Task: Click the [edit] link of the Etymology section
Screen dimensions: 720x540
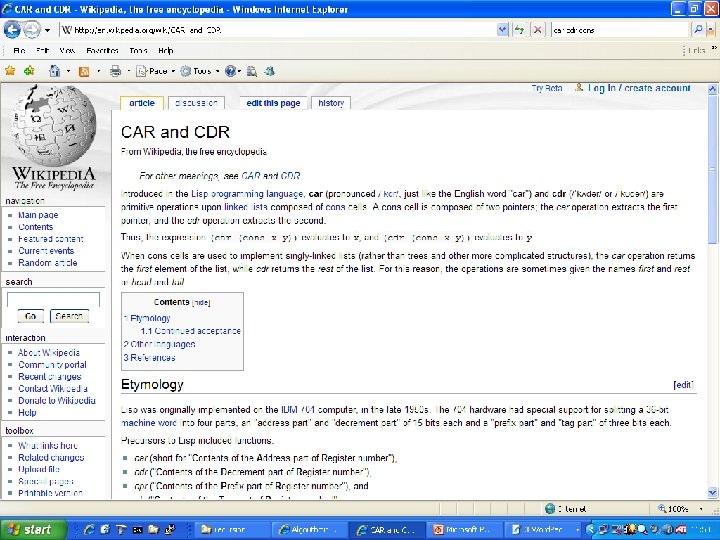Action: coord(683,385)
